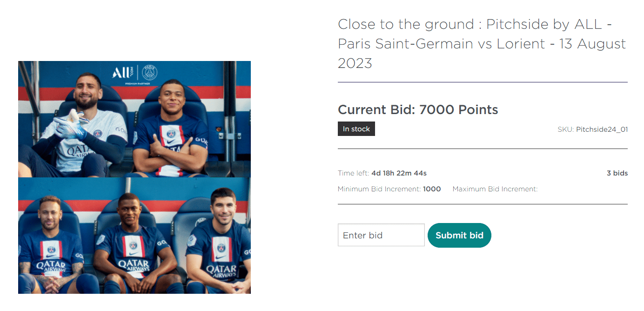This screenshot has width=644, height=311.
Task: Click the SKU label text
Action: pos(566,129)
